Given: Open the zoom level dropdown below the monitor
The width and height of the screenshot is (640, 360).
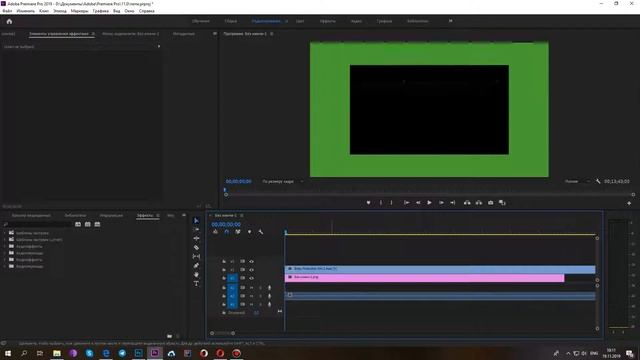Looking at the screenshot, I should [x=283, y=181].
